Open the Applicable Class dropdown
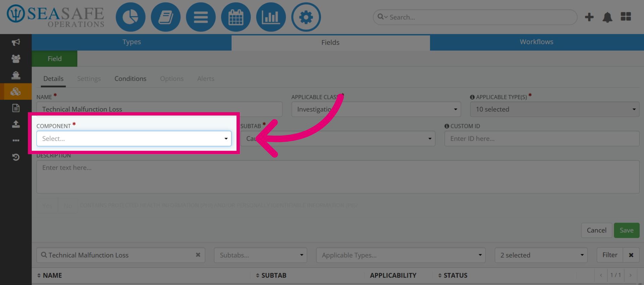 [376, 110]
